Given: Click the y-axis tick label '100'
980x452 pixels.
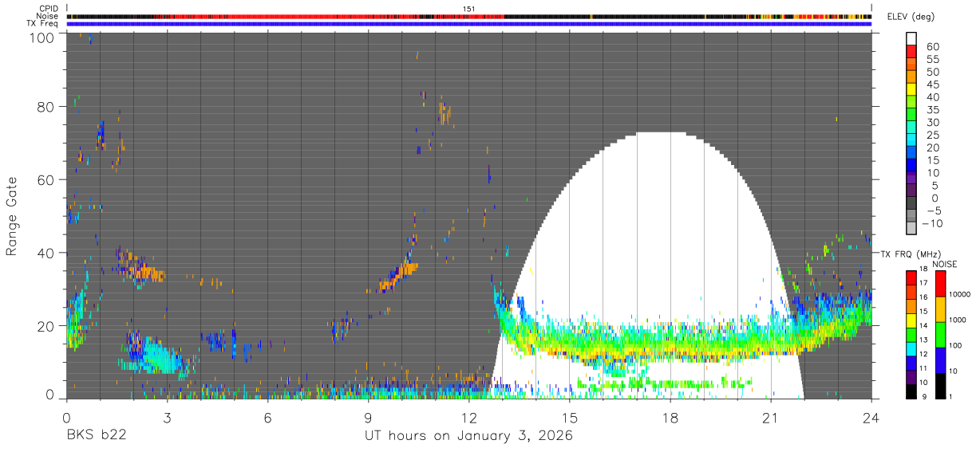Looking at the screenshot, I should (43, 37).
